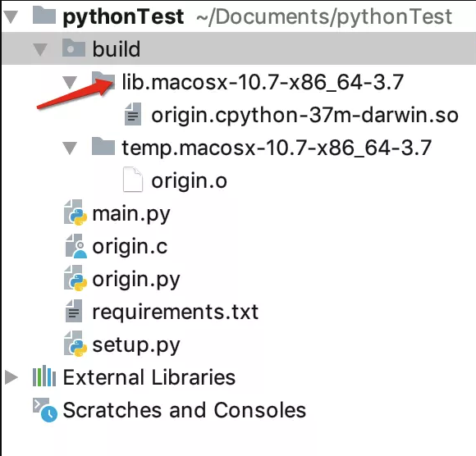Collapse the build folder arrow
Screen dimensions: 476x456
click(40, 50)
